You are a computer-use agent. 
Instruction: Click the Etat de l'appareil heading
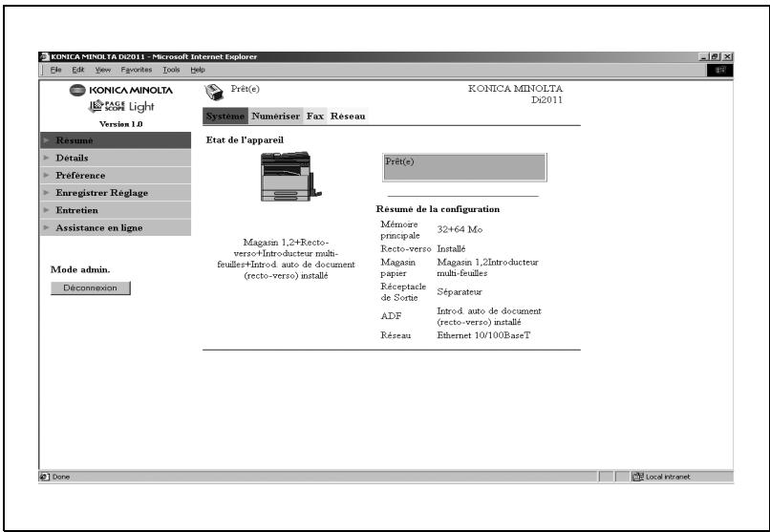[245, 139]
